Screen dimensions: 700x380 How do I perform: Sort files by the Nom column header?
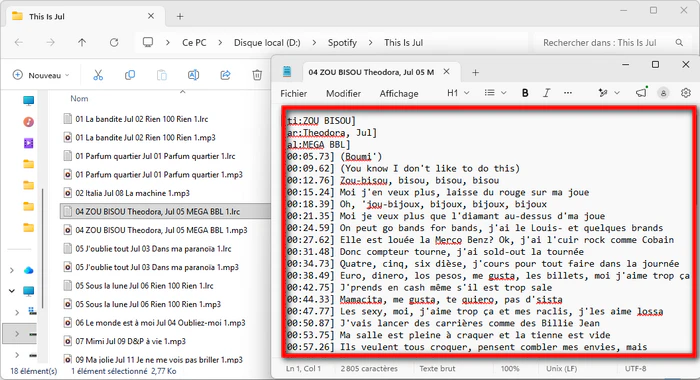coord(79,99)
